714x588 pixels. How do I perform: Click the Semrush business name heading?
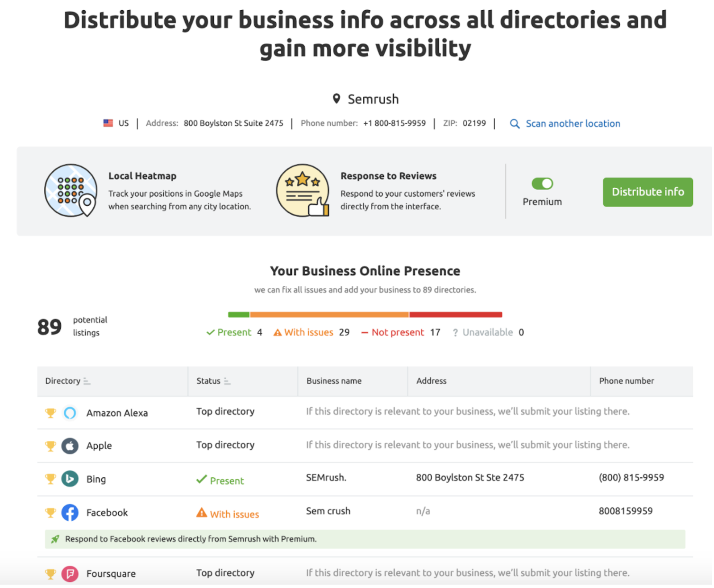click(x=373, y=99)
